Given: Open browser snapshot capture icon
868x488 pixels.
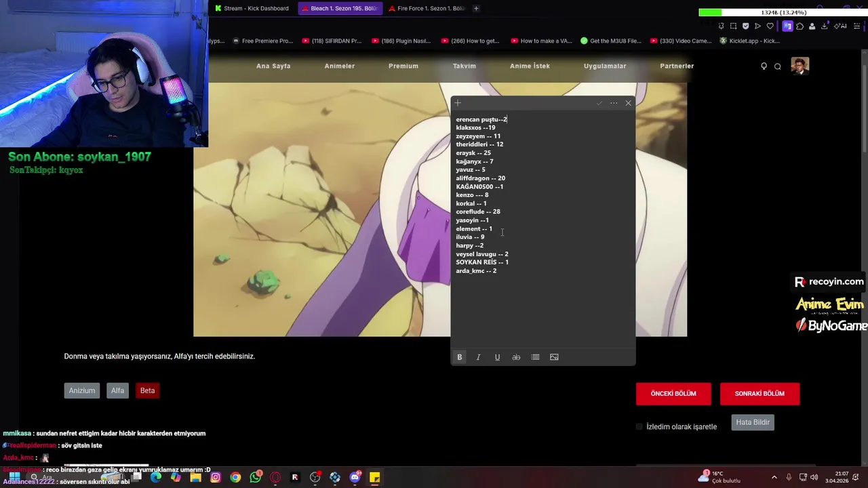Looking at the screenshot, I should (x=733, y=26).
